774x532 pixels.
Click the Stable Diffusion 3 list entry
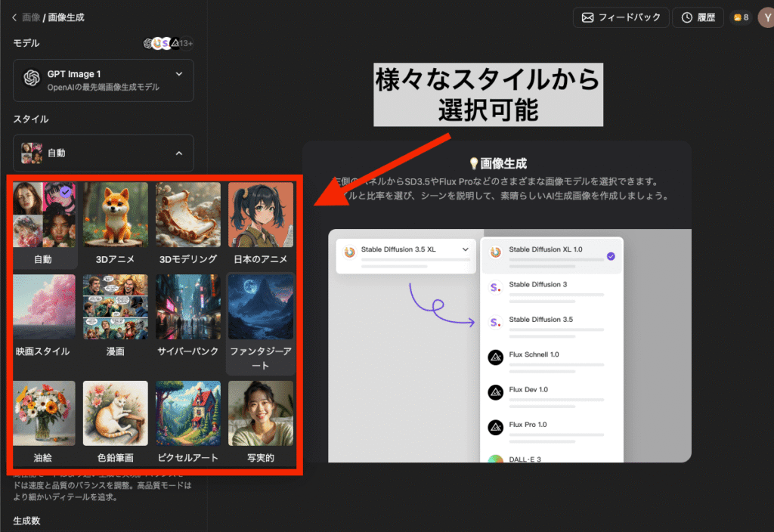552,291
